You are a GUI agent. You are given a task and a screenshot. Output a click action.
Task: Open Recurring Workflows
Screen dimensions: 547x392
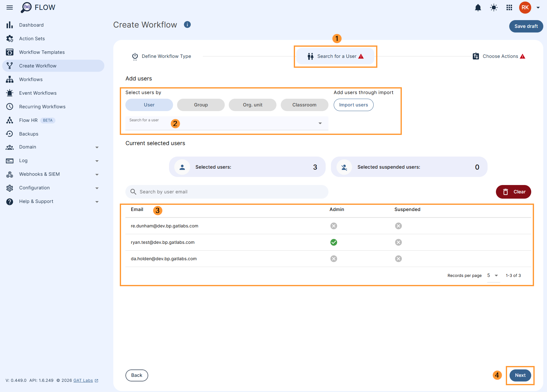pyautogui.click(x=42, y=106)
